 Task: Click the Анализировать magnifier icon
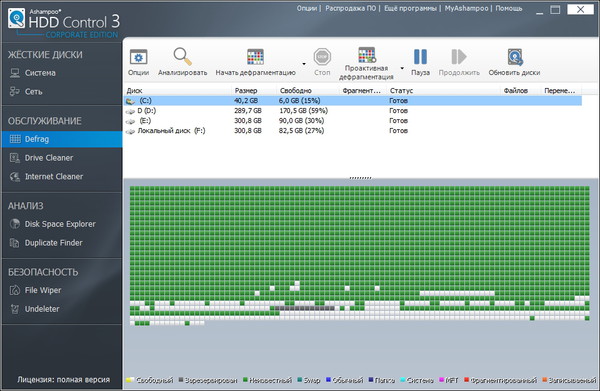coord(182,57)
